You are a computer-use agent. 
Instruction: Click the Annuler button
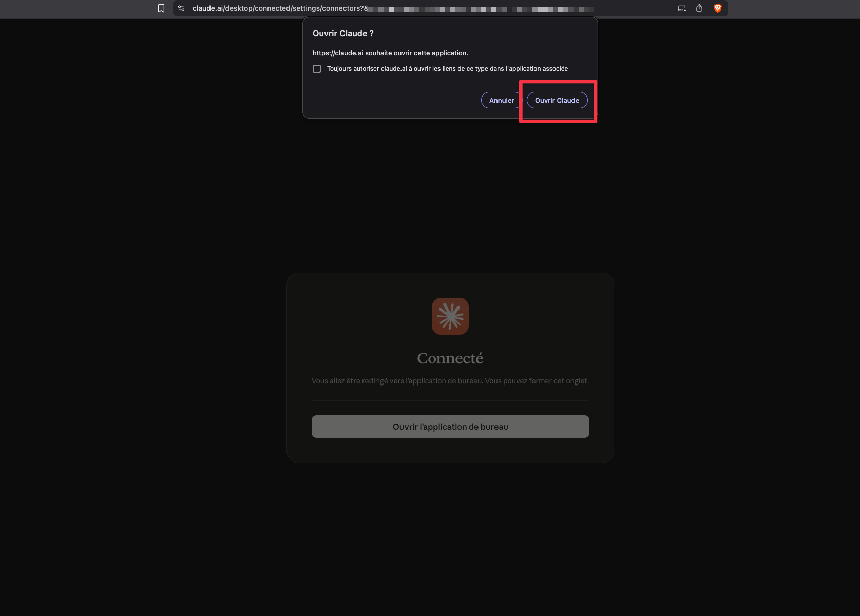pyautogui.click(x=501, y=100)
